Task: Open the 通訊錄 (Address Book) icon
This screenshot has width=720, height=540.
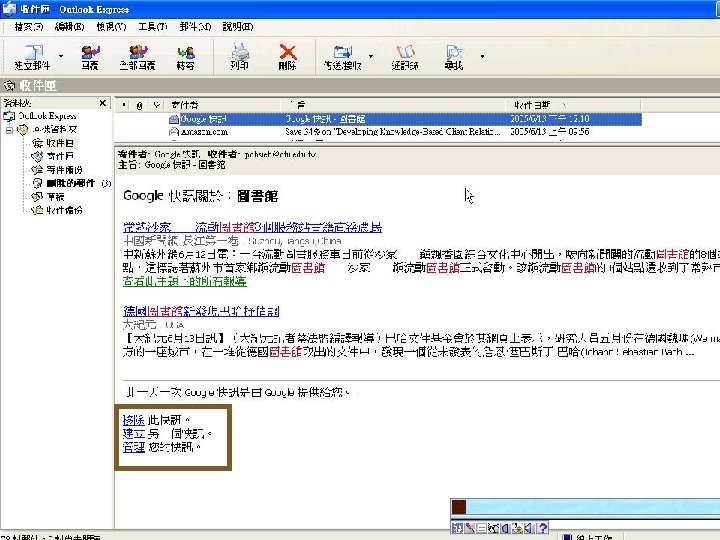Action: (x=405, y=52)
